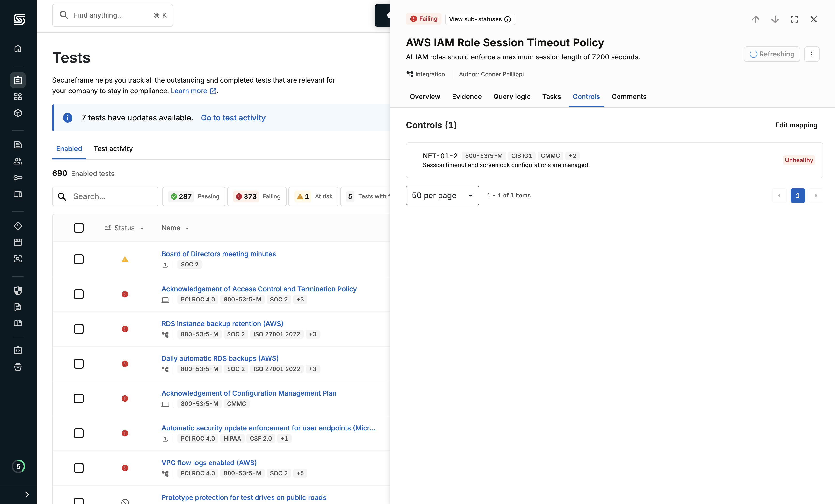Open the Learn more link
Viewport: 835px width, 504px height.
coord(193,91)
